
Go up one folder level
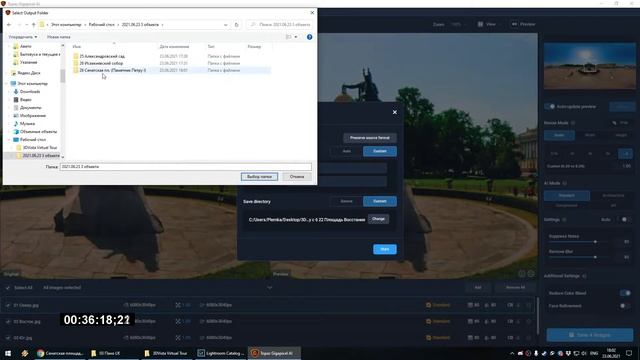33,25
